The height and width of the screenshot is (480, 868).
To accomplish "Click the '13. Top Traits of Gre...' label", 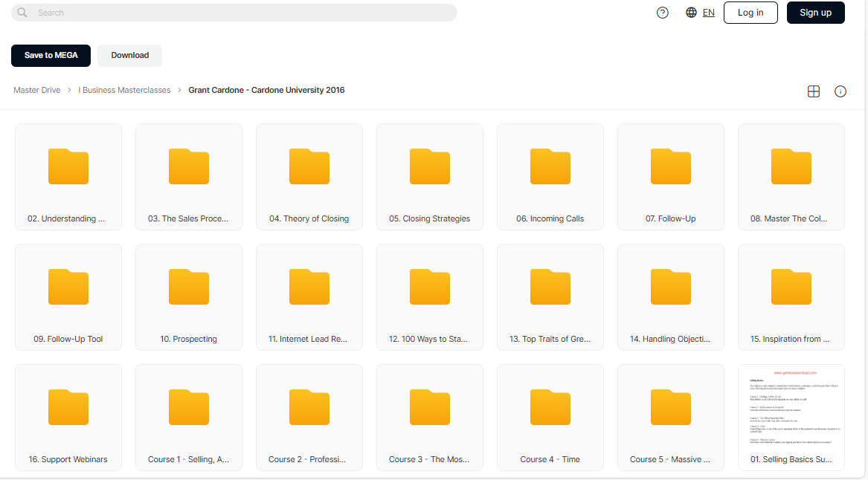I will [550, 339].
